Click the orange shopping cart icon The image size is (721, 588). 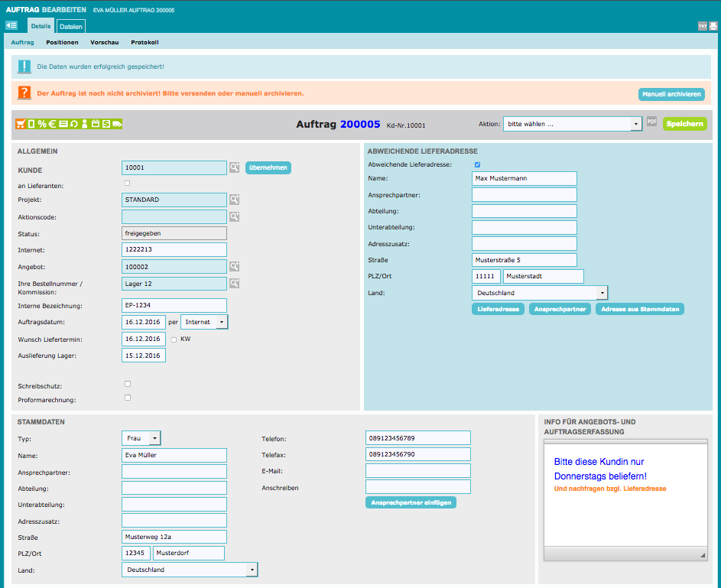coord(21,124)
